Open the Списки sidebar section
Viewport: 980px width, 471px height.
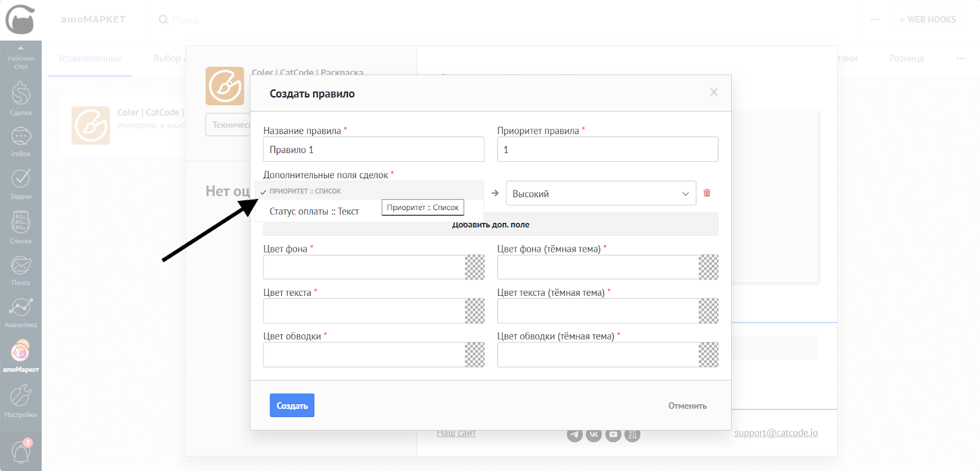pos(21,226)
